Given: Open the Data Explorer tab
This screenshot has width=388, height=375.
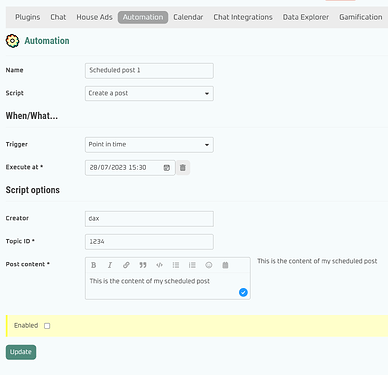Looking at the screenshot, I should click(x=306, y=17).
